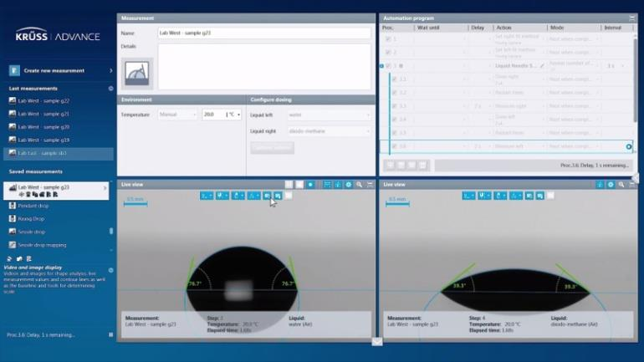Screen dimensions: 644x362
Task: Uncheck automation step 3.6 checkbox
Action: pos(394,146)
